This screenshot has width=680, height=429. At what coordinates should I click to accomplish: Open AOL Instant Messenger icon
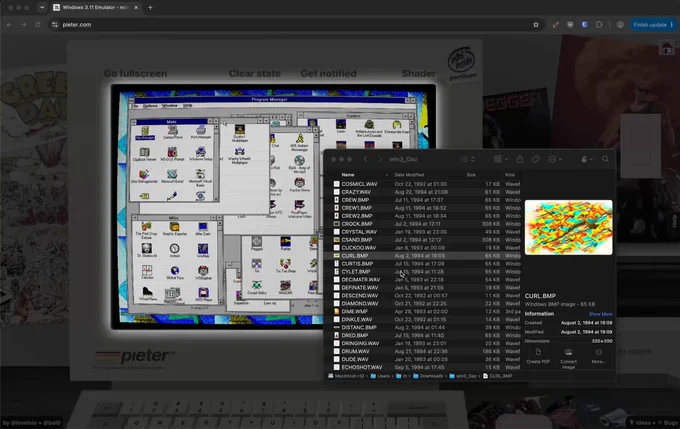[299, 143]
